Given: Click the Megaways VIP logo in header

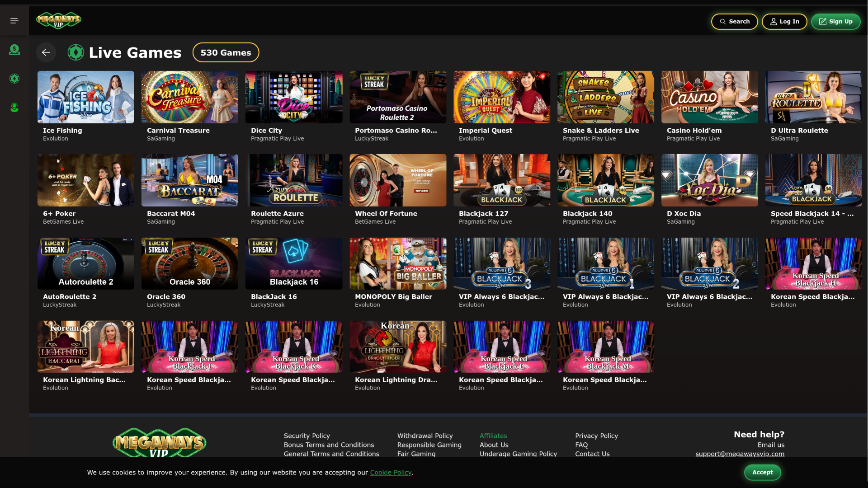Looking at the screenshot, I should 58,20.
